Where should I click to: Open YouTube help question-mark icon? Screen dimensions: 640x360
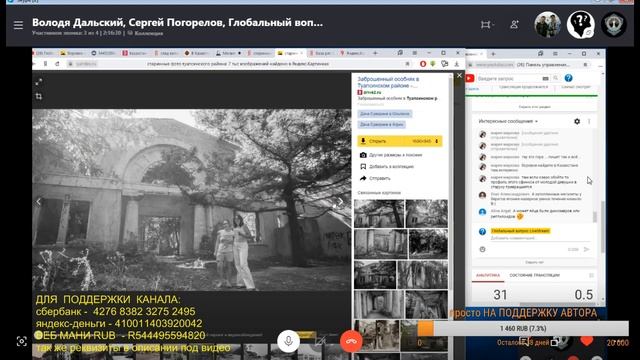coord(569,78)
